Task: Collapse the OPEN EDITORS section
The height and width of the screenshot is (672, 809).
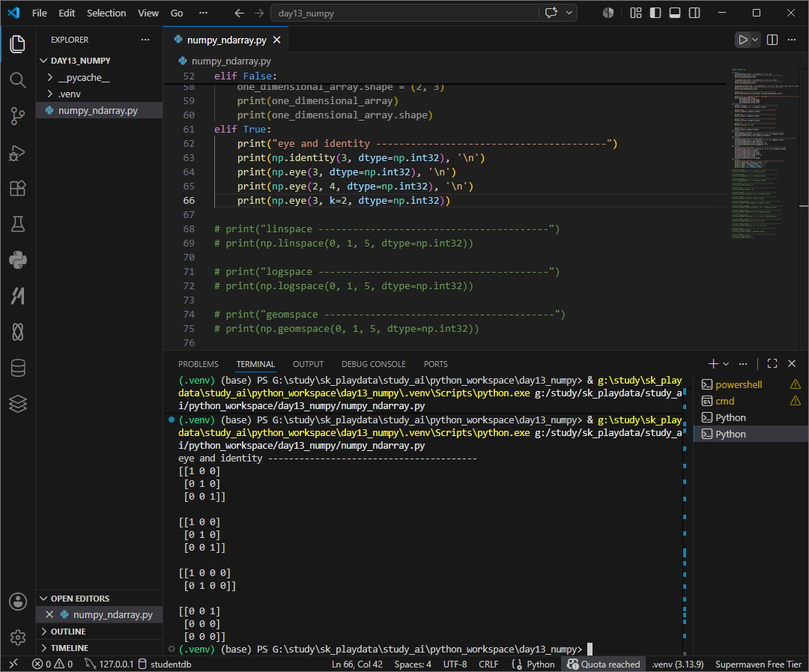Action: tap(99, 598)
